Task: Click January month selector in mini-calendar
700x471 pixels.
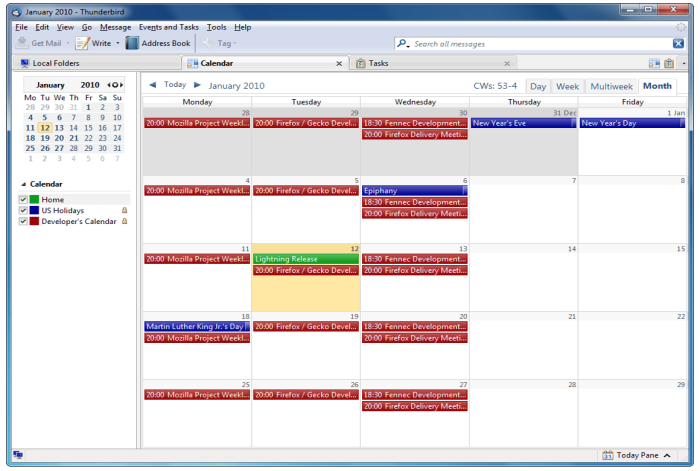Action: [50, 85]
